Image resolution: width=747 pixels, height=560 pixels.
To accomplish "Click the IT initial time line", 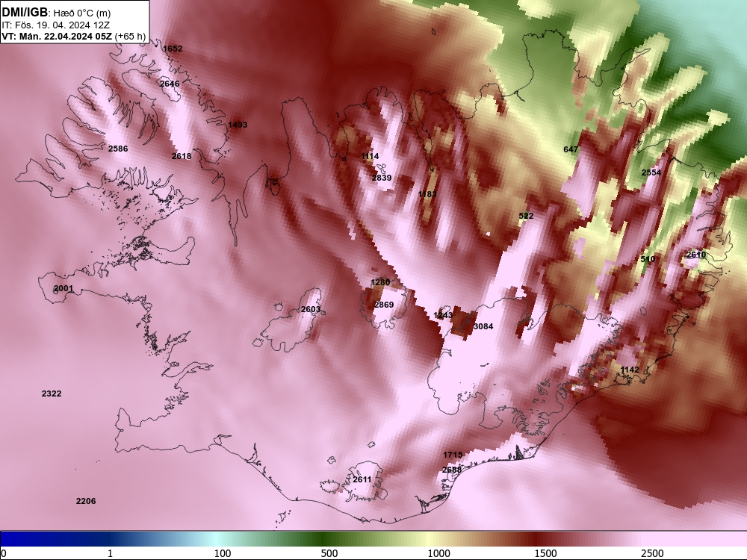I will click(x=58, y=25).
